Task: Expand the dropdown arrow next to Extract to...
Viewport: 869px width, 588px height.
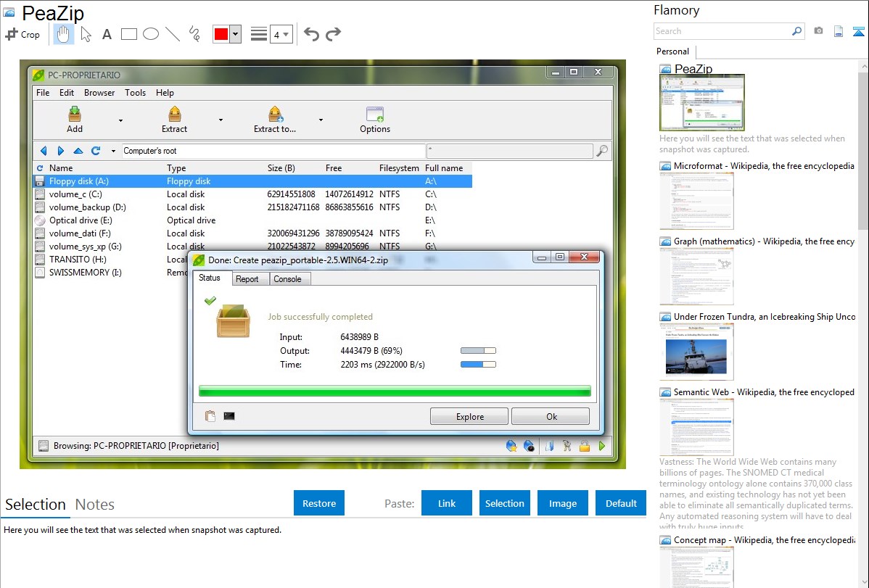Action: pyautogui.click(x=321, y=120)
